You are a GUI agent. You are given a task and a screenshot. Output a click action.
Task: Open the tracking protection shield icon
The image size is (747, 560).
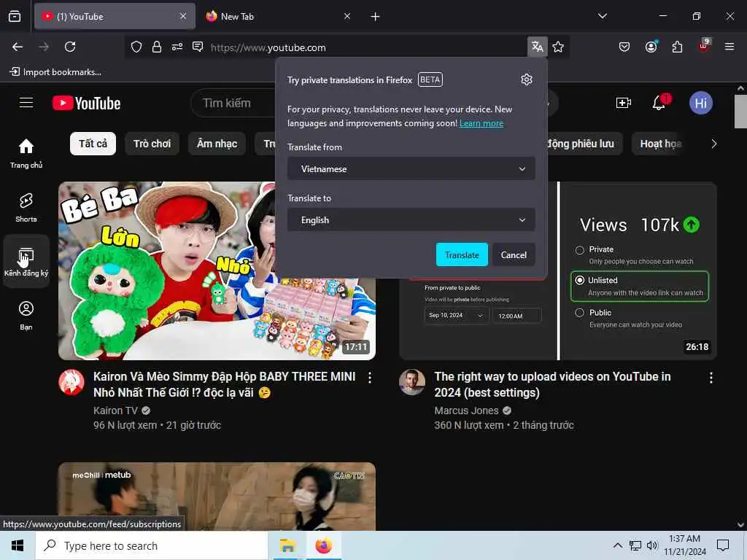[136, 47]
